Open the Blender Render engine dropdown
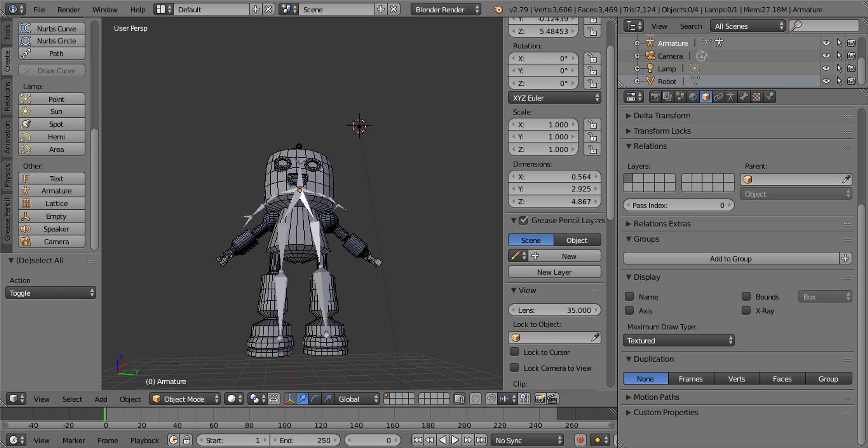The height and width of the screenshot is (448, 868). [x=446, y=9]
